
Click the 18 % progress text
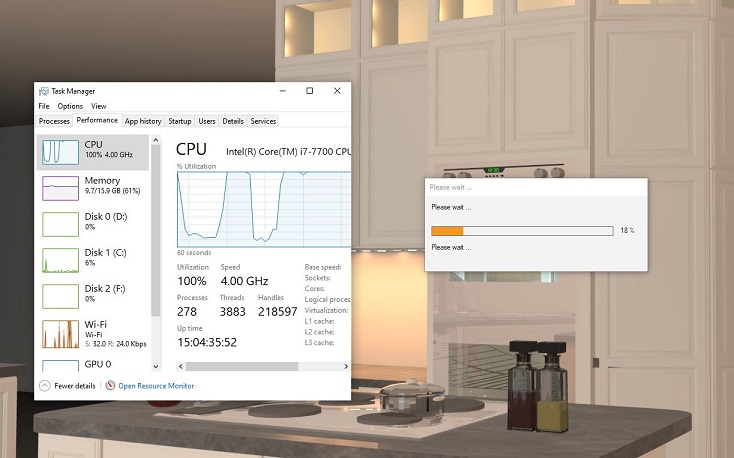point(627,230)
